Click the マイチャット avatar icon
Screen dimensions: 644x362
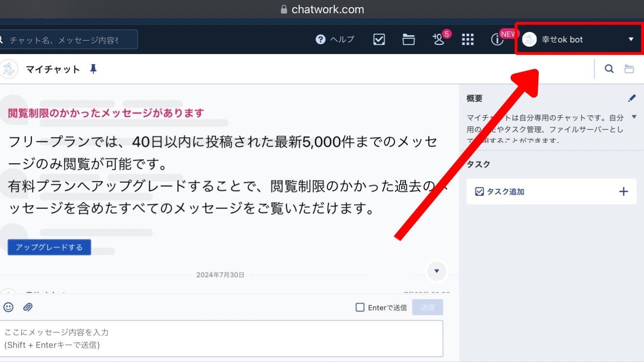(9, 69)
